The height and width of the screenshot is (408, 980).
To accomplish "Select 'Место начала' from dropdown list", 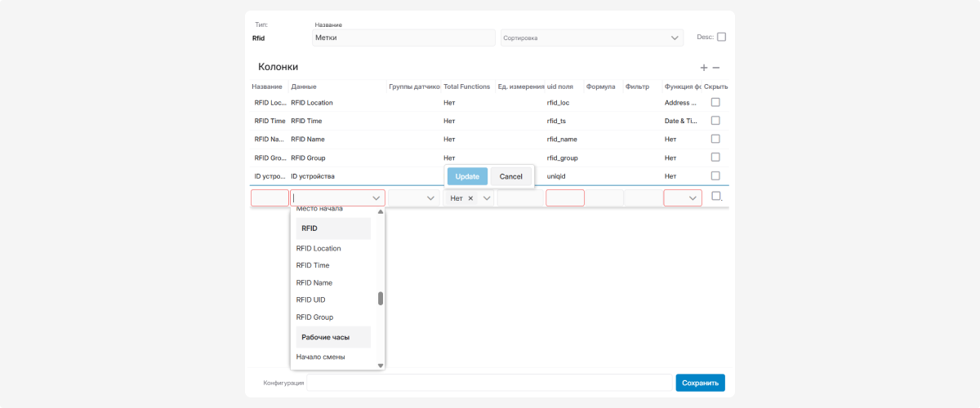I will click(x=319, y=210).
